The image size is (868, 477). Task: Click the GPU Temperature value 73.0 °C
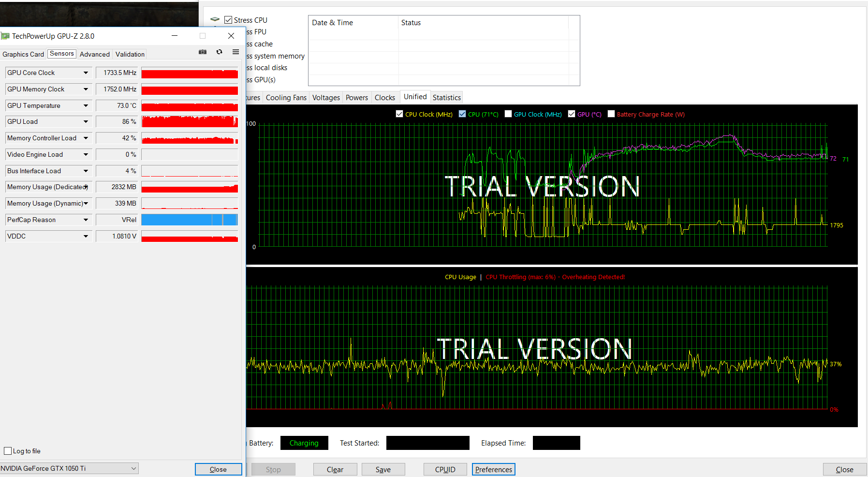[x=117, y=105]
